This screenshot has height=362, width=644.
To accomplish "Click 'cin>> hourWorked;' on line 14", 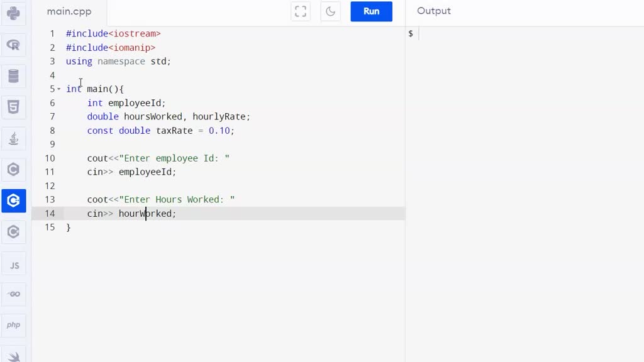I will coord(131,214).
